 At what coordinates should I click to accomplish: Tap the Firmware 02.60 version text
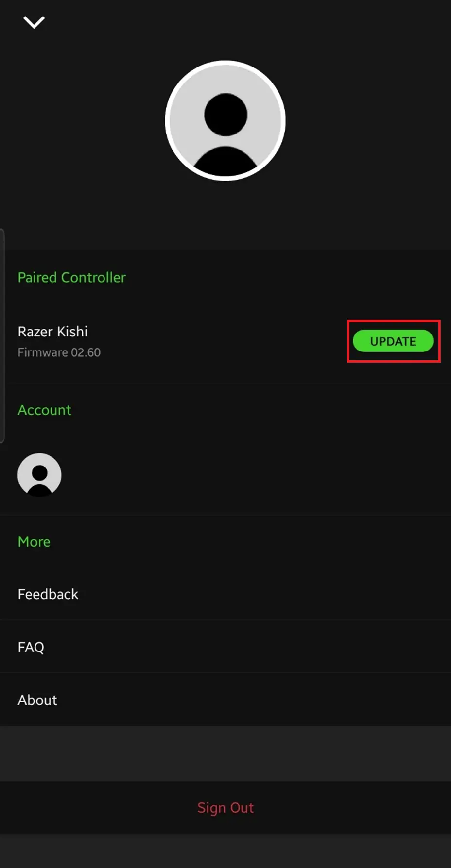point(59,352)
